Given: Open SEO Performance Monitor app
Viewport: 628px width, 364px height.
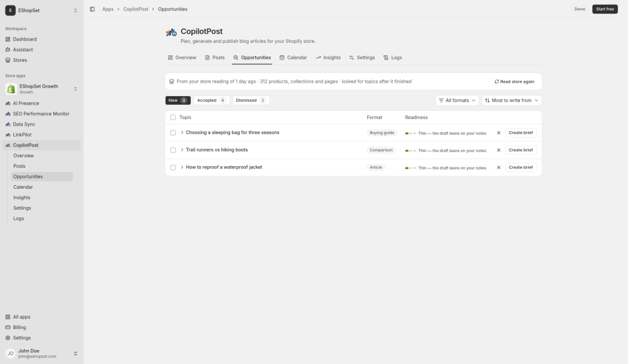Looking at the screenshot, I should click(x=42, y=113).
